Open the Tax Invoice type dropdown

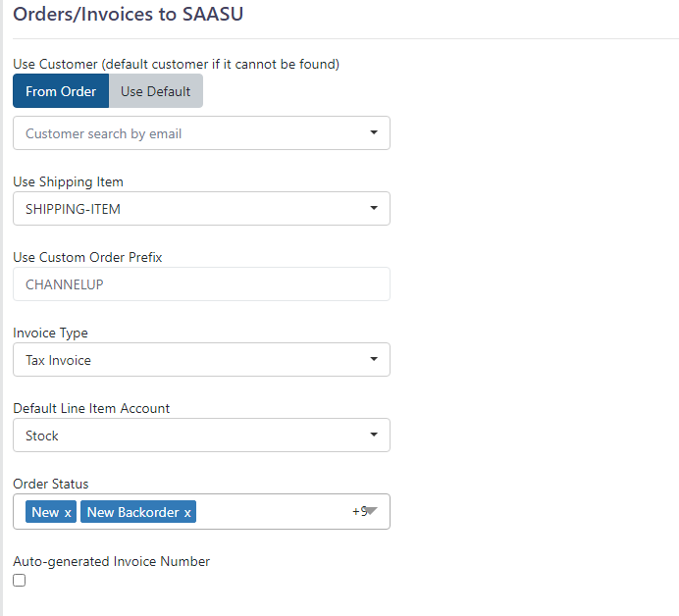point(201,360)
